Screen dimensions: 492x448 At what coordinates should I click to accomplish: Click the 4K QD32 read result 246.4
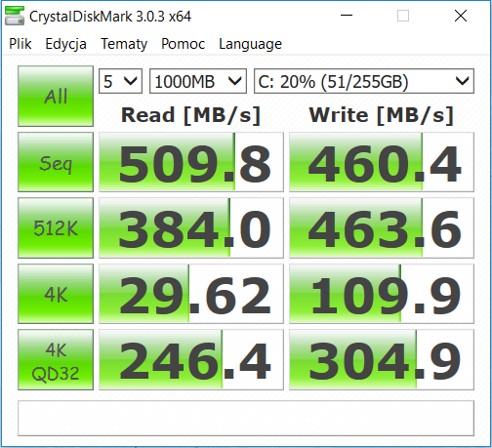[x=191, y=360]
